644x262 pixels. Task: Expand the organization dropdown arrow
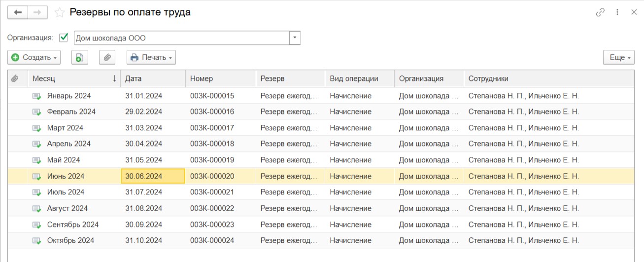tap(295, 38)
